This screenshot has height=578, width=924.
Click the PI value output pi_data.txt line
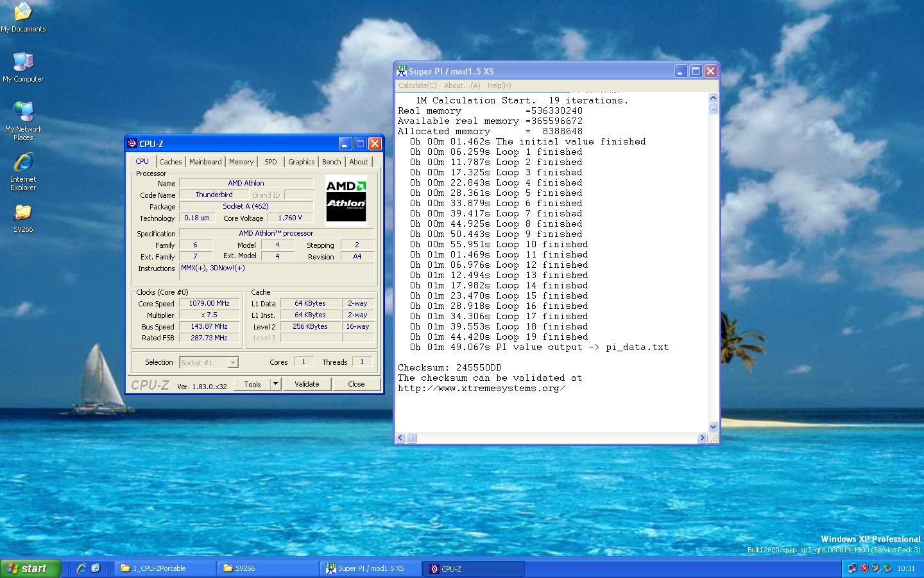pyautogui.click(x=540, y=347)
